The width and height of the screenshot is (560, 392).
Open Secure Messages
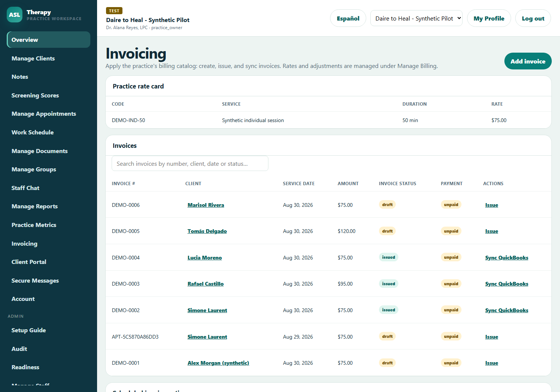click(49, 280)
